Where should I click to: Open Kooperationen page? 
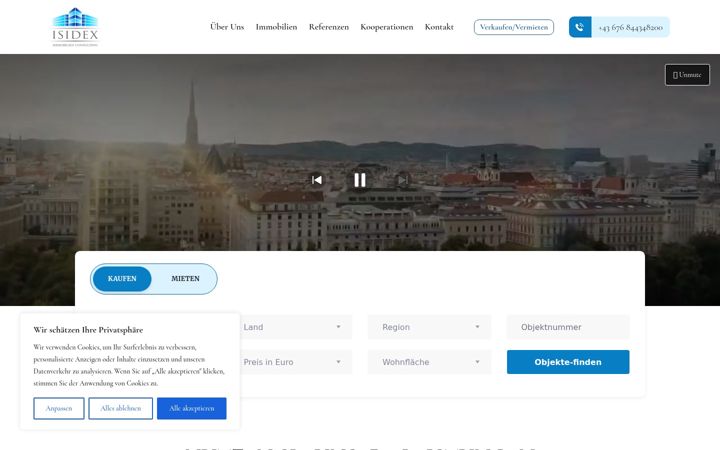[387, 27]
